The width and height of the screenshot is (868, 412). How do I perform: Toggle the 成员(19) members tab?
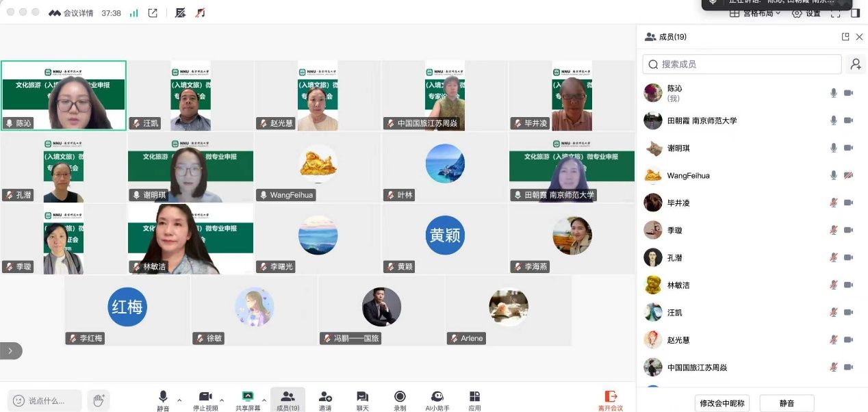pyautogui.click(x=288, y=401)
